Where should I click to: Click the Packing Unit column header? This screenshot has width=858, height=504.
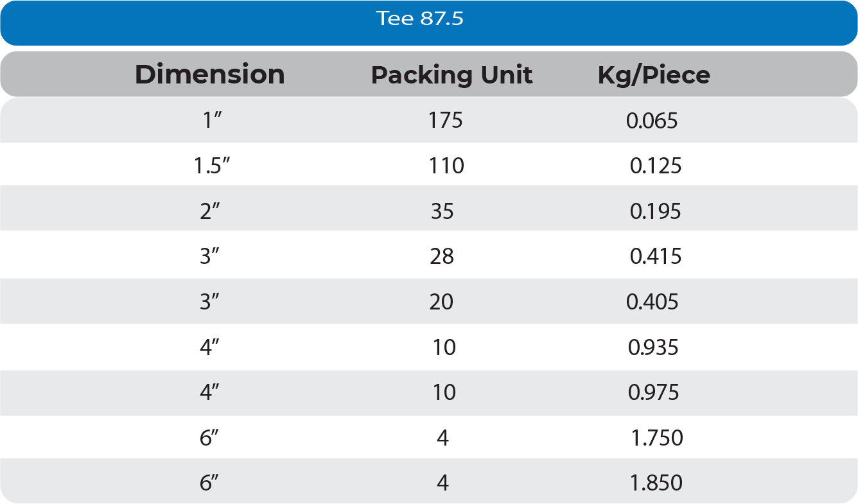click(x=451, y=75)
